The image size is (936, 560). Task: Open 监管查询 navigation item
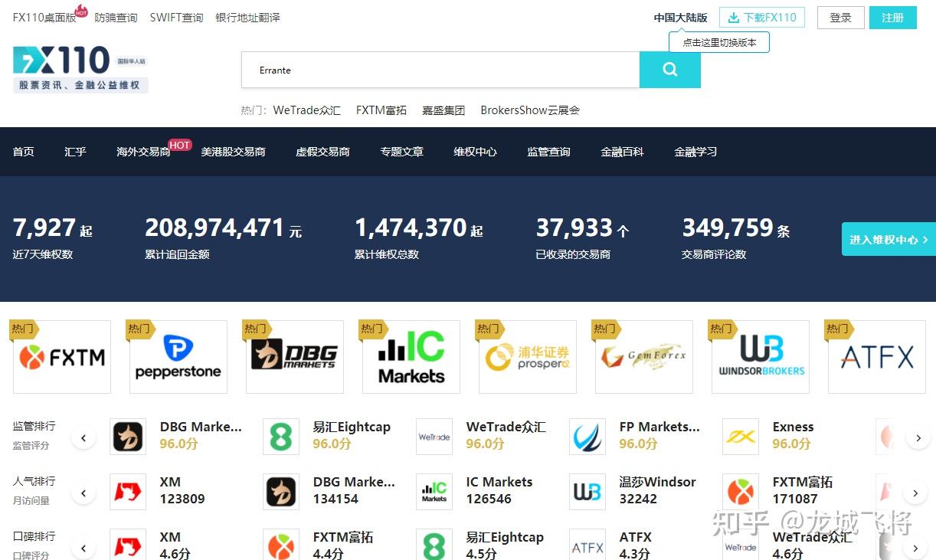click(x=548, y=152)
